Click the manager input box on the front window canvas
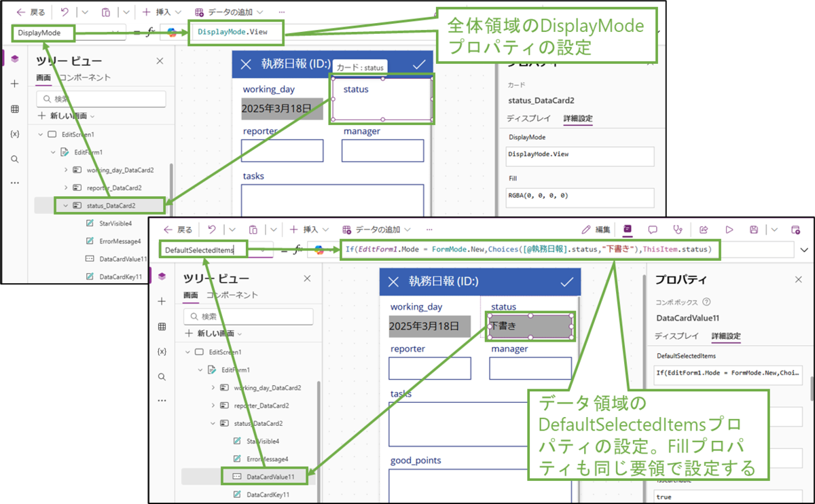This screenshot has height=504, width=815. pos(530,368)
